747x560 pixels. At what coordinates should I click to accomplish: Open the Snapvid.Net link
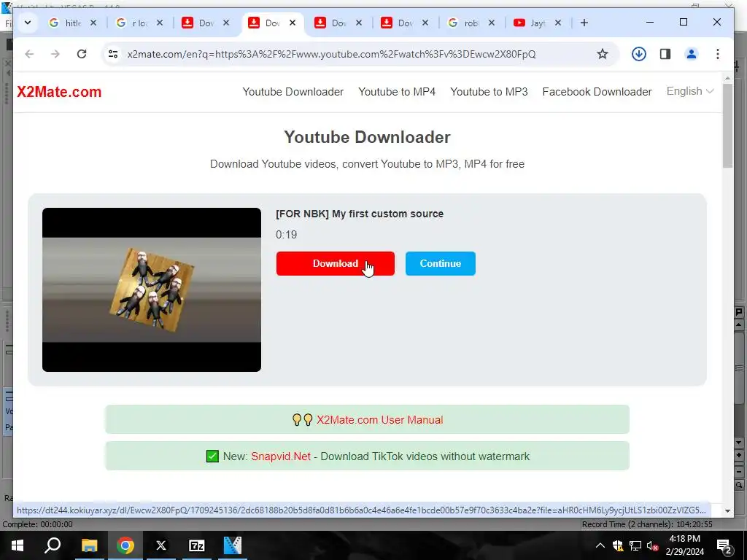(x=281, y=456)
